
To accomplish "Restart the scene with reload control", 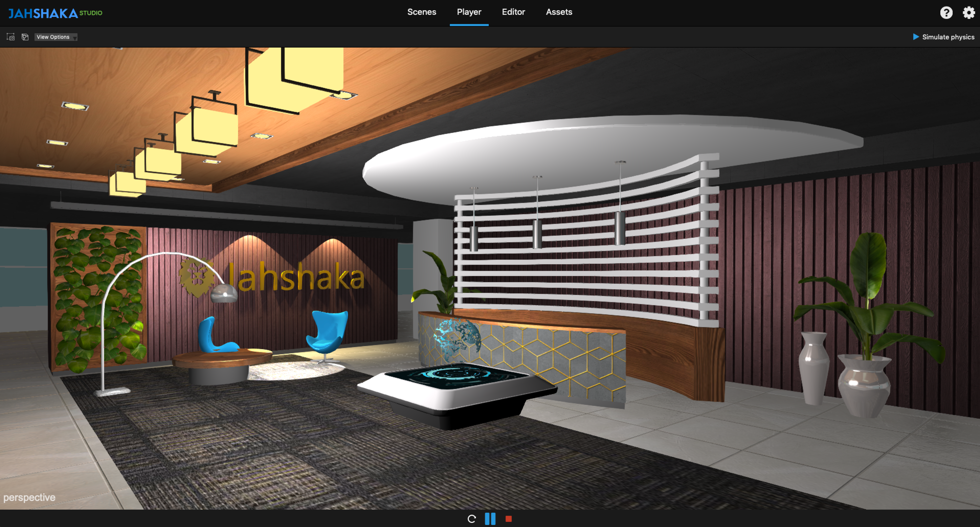I will (x=472, y=519).
